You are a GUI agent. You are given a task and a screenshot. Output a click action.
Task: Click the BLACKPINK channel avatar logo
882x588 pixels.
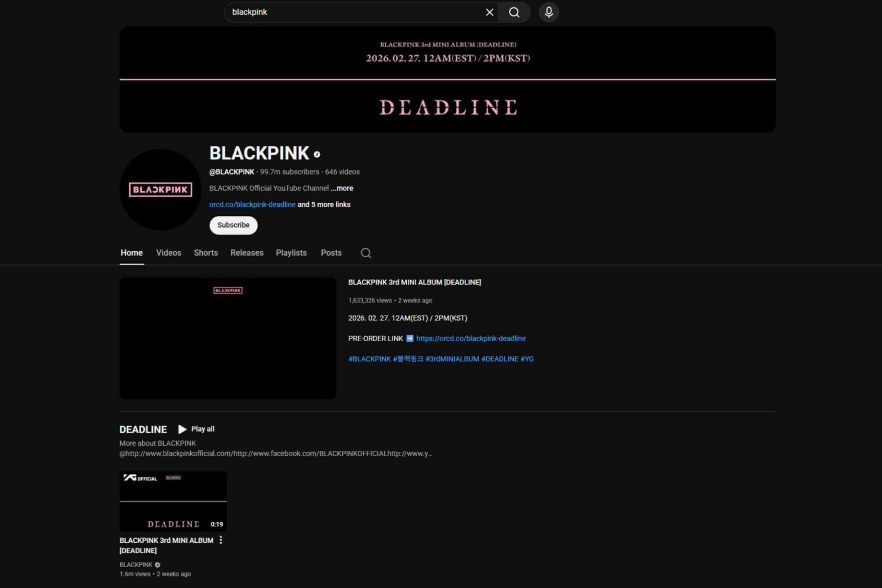(x=160, y=190)
